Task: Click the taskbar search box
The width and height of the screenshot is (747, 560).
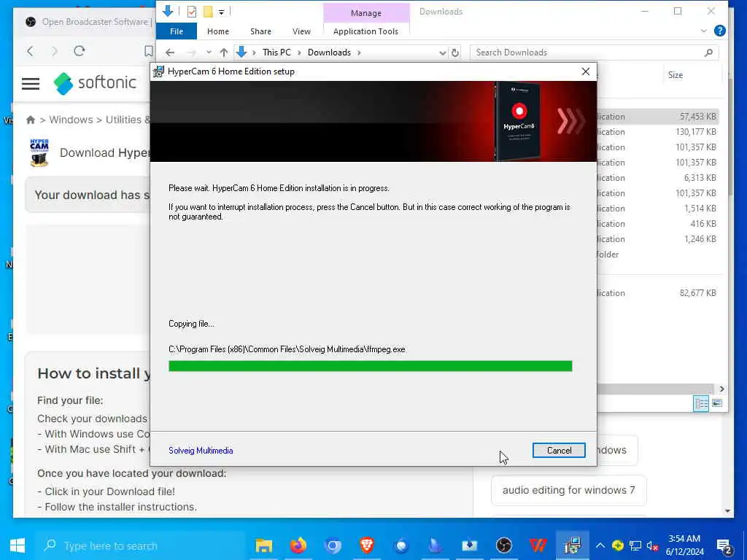Action: coord(140,545)
